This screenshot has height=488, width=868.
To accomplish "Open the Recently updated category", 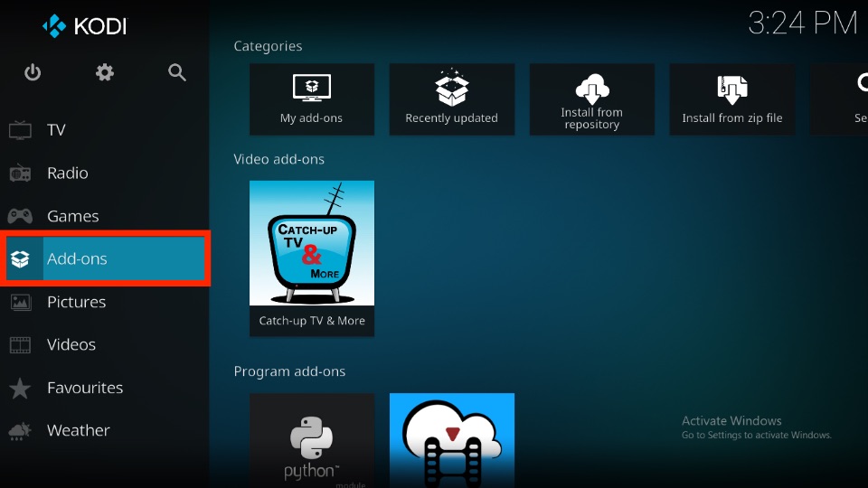I will coord(452,99).
